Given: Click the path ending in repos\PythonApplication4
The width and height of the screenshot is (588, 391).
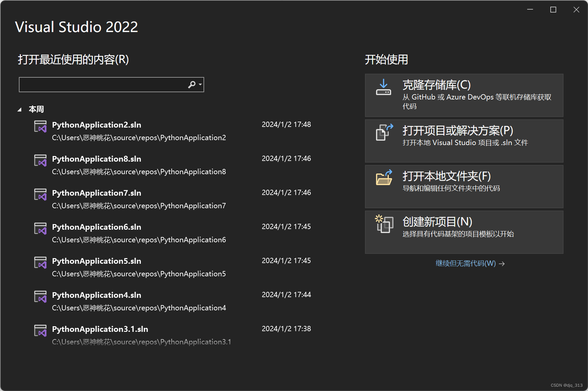Looking at the screenshot, I should tap(139, 308).
